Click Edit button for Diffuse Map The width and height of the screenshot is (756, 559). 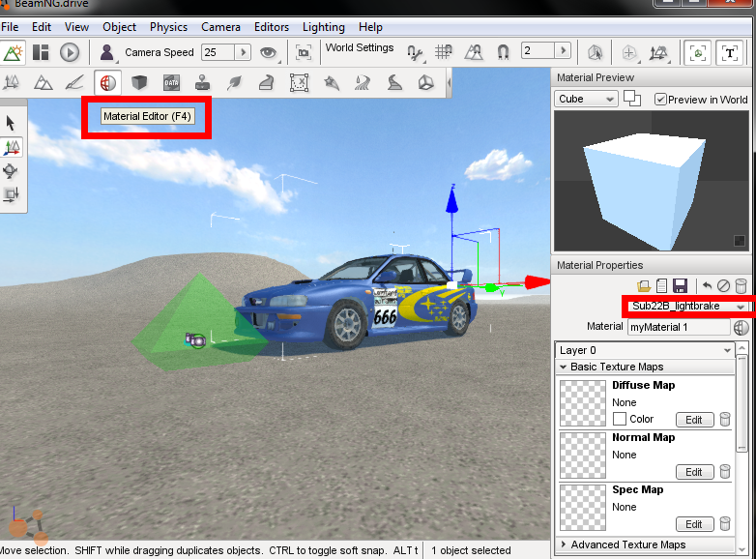(x=694, y=420)
